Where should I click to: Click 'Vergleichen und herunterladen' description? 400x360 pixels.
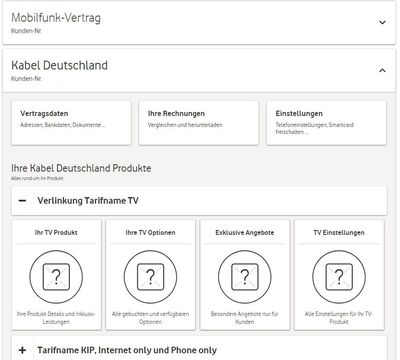185,125
